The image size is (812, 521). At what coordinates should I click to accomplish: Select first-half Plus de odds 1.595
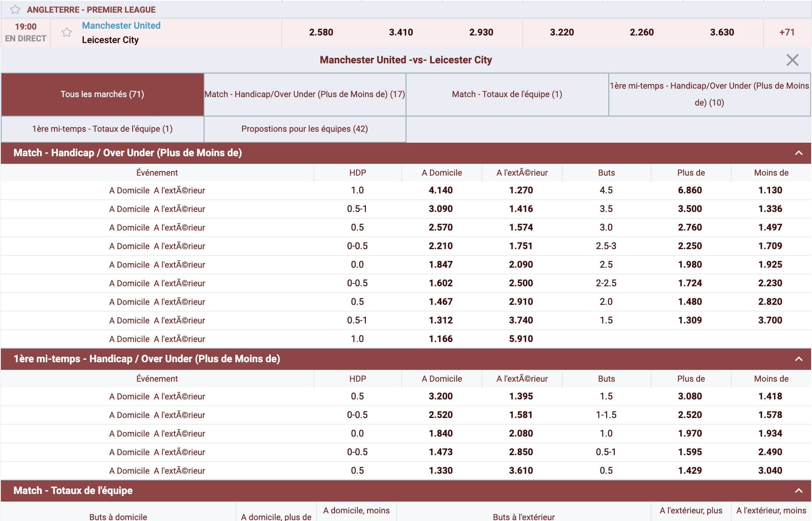[690, 452]
